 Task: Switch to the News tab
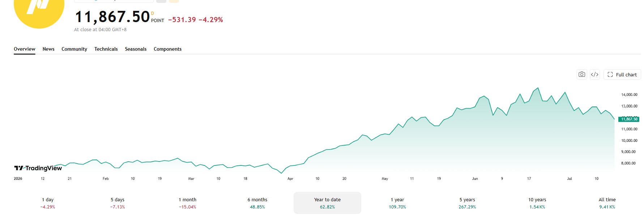point(48,49)
